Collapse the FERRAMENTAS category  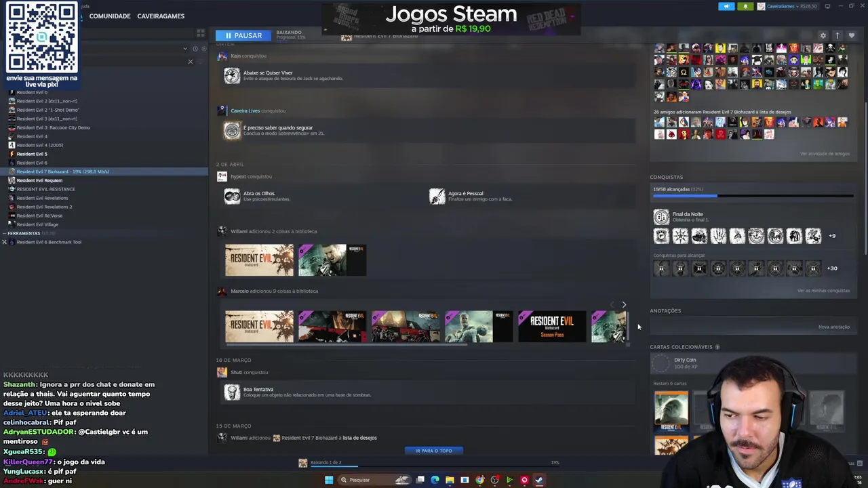coord(5,233)
